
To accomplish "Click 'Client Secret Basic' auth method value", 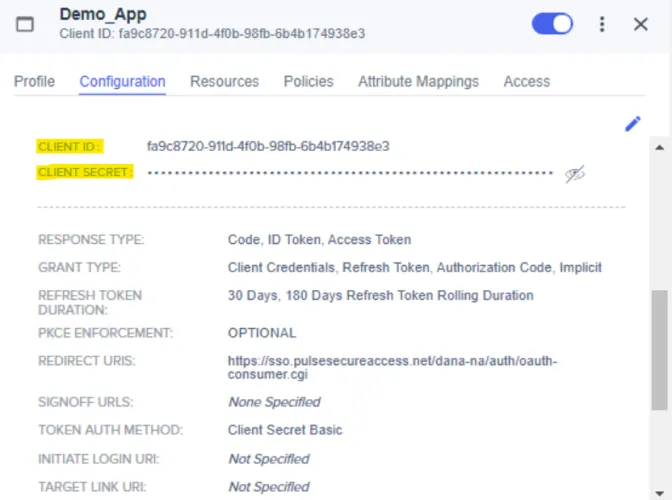I will (285, 430).
